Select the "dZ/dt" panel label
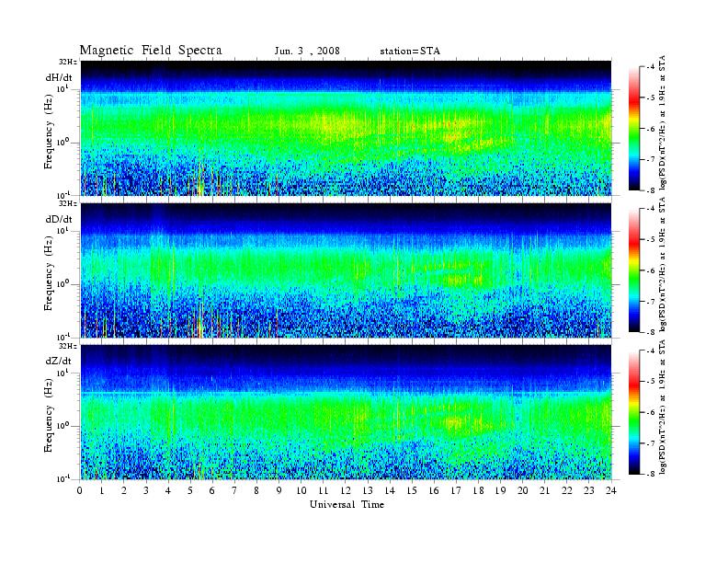Viewport: 728px width, 563px height. coord(59,361)
